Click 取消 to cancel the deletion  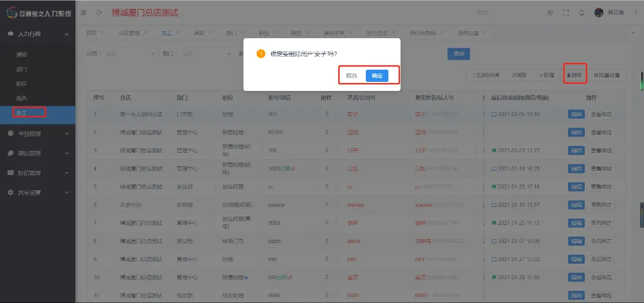pyautogui.click(x=352, y=75)
